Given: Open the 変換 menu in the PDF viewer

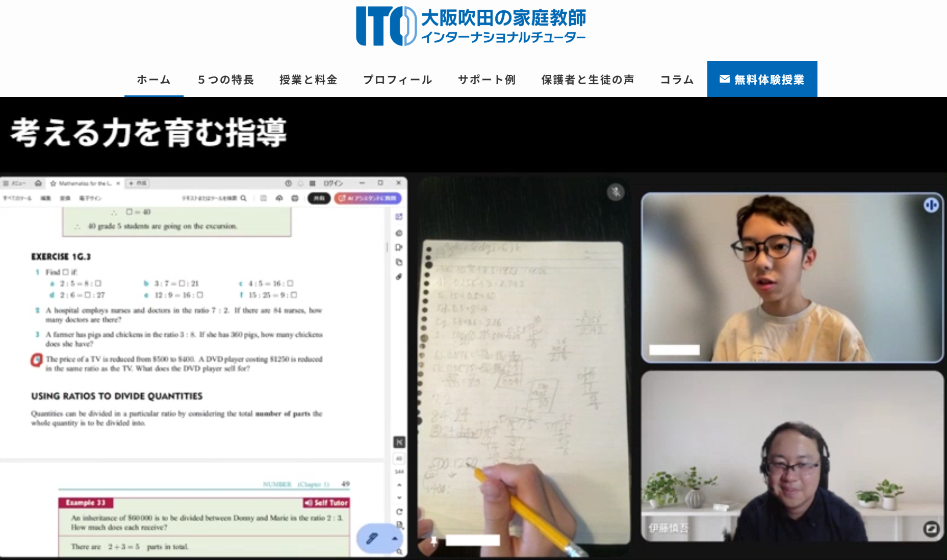Looking at the screenshot, I should (65, 198).
